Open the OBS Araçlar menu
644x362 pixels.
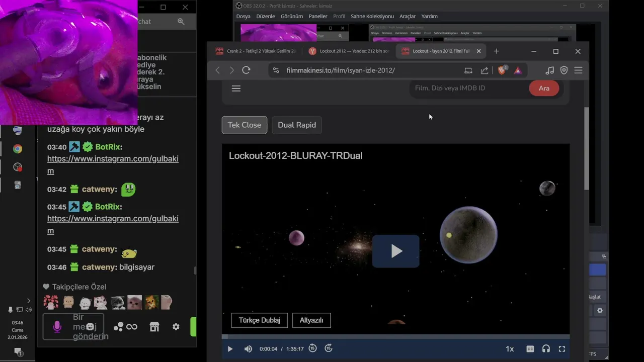tap(408, 16)
